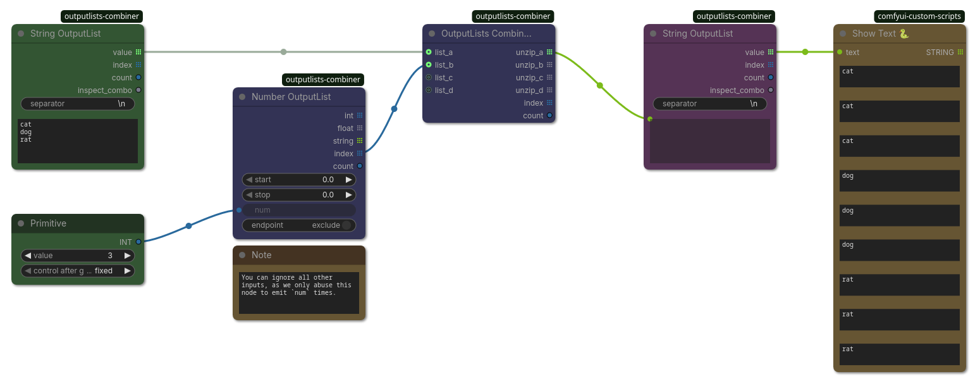Select next control after generate option
Image resolution: width=980 pixels, height=386 pixels.
[x=127, y=271]
